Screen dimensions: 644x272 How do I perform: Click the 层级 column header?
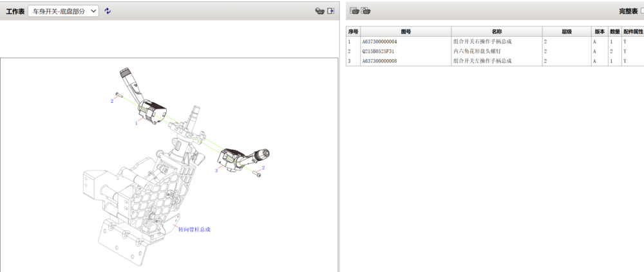click(567, 32)
